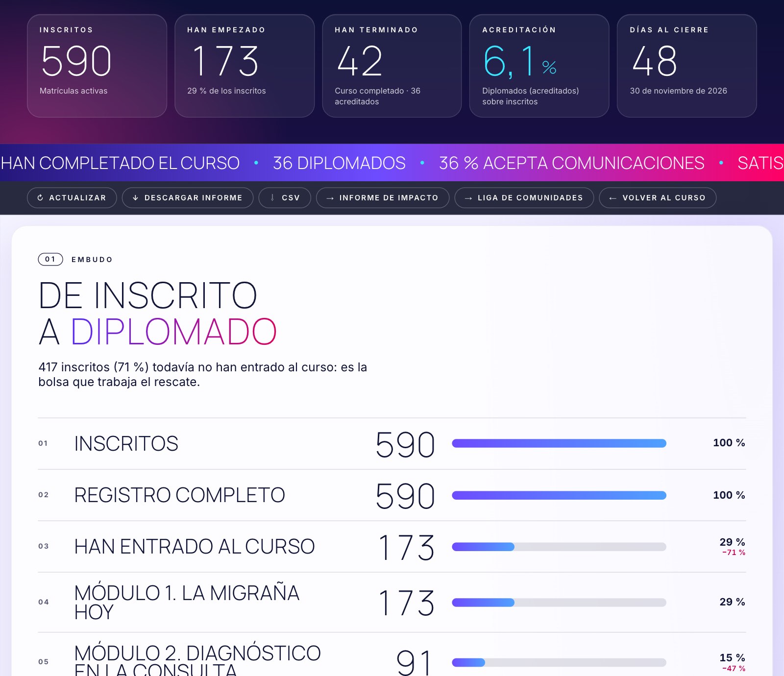Download the report via DESCARGAR INFORME
784x676 pixels.
coord(193,198)
